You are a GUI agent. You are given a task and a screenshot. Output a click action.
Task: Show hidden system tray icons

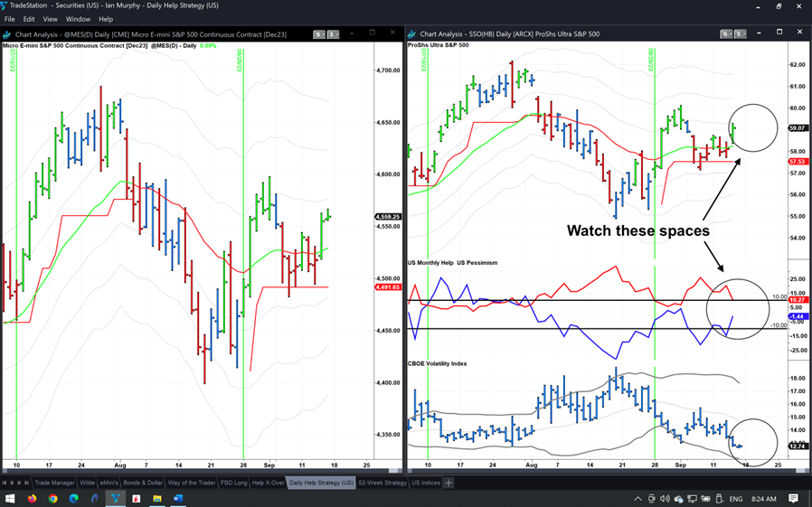click(x=637, y=499)
